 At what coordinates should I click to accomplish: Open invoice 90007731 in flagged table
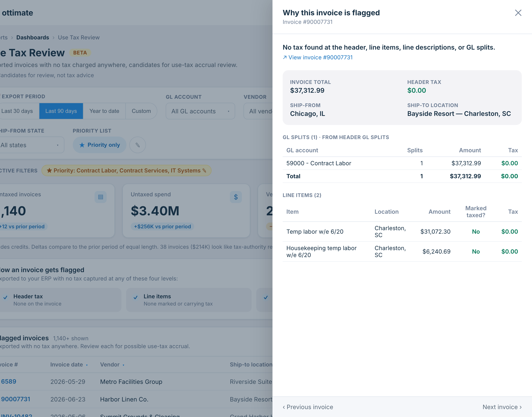tap(15, 399)
